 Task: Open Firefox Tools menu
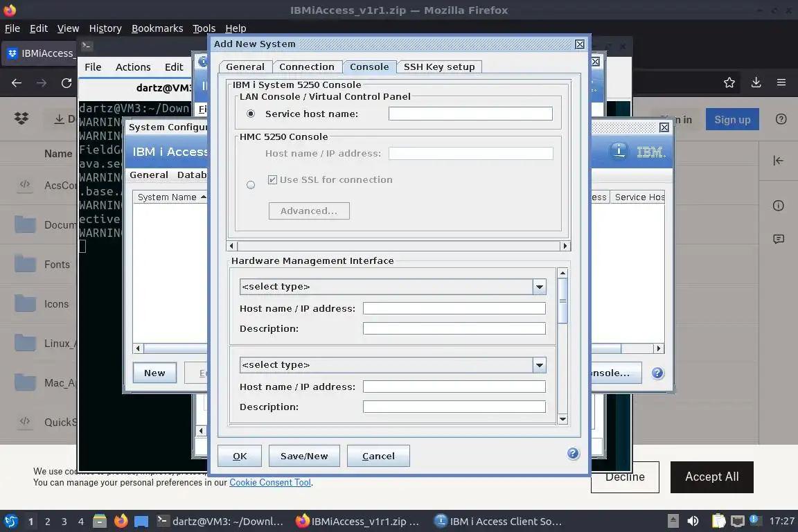[x=204, y=28]
